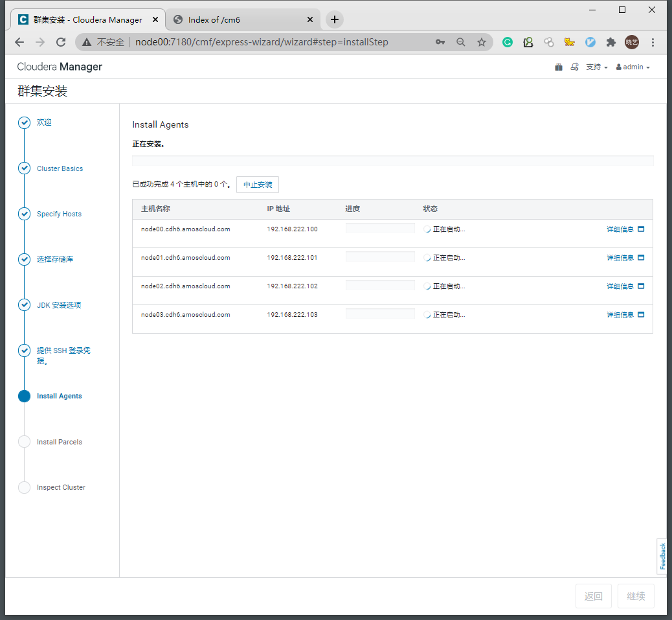672x620 pixels.
Task: Bookmark this page with the star
Action: click(482, 42)
